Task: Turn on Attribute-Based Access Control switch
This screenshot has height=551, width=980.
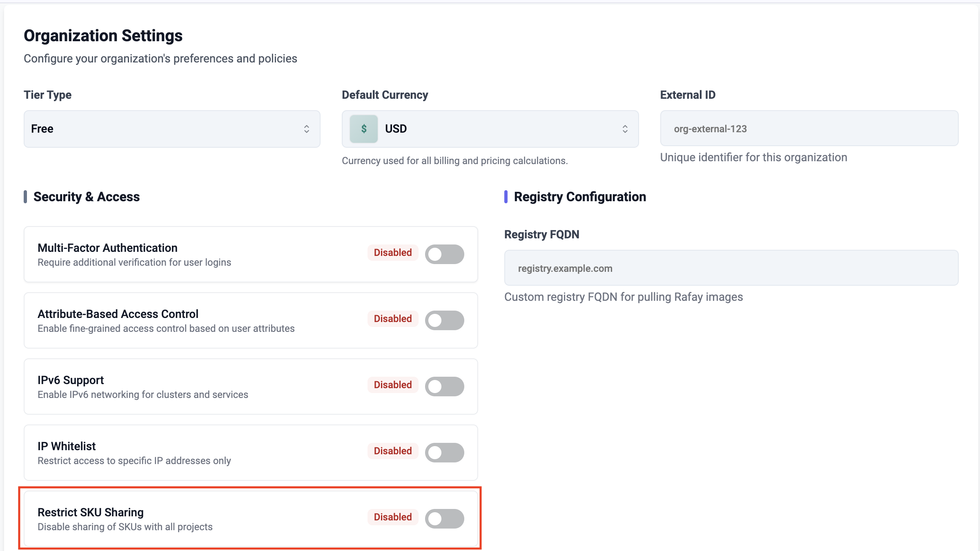Action: pos(444,320)
